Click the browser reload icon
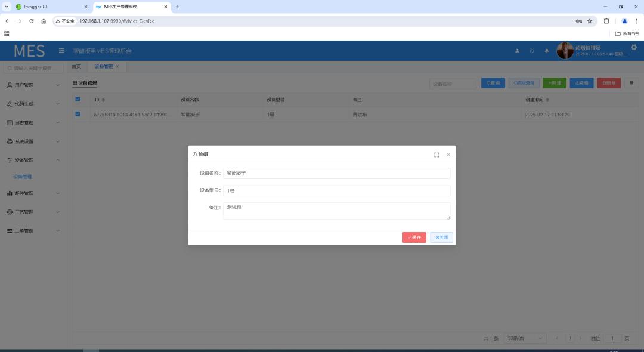This screenshot has height=352, width=644. coord(31,21)
